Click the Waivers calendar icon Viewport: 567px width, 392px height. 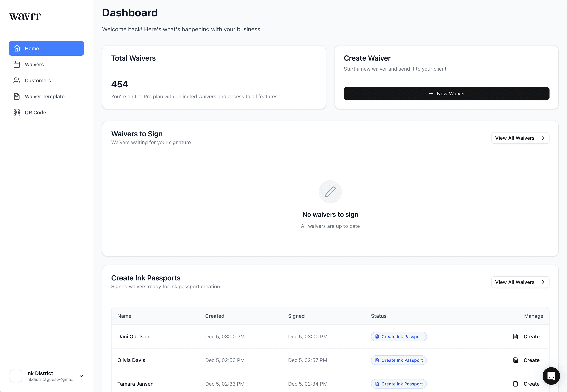pos(17,64)
